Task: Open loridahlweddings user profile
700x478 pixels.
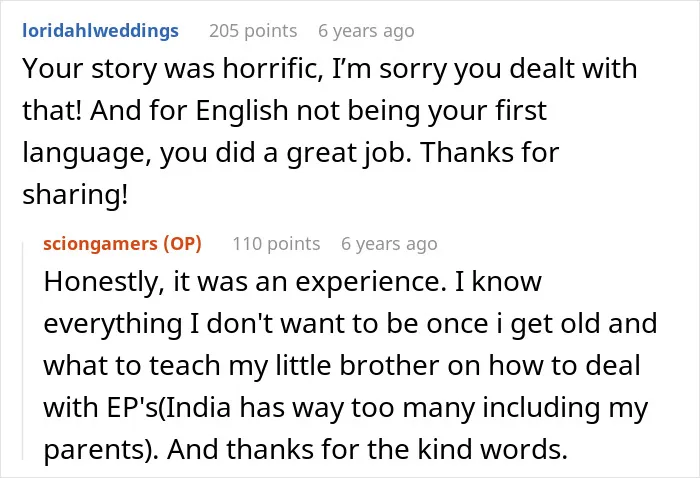Action: click(100, 31)
